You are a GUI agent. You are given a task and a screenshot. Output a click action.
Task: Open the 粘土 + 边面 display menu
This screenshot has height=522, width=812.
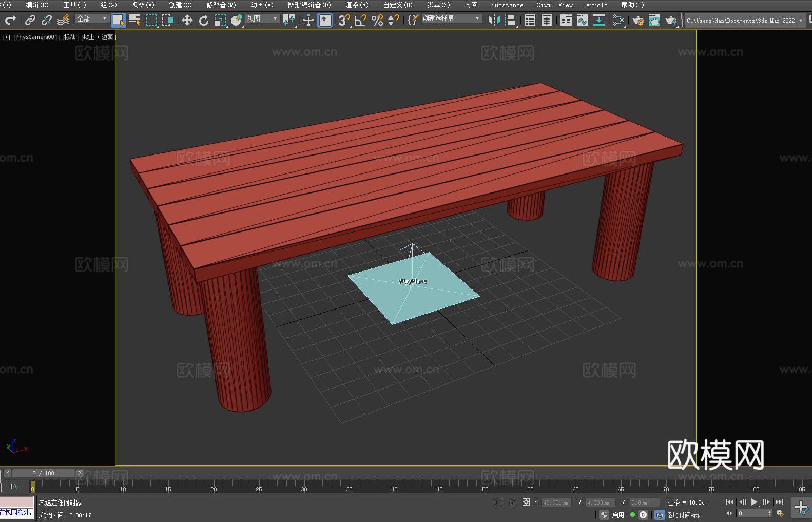(x=98, y=37)
